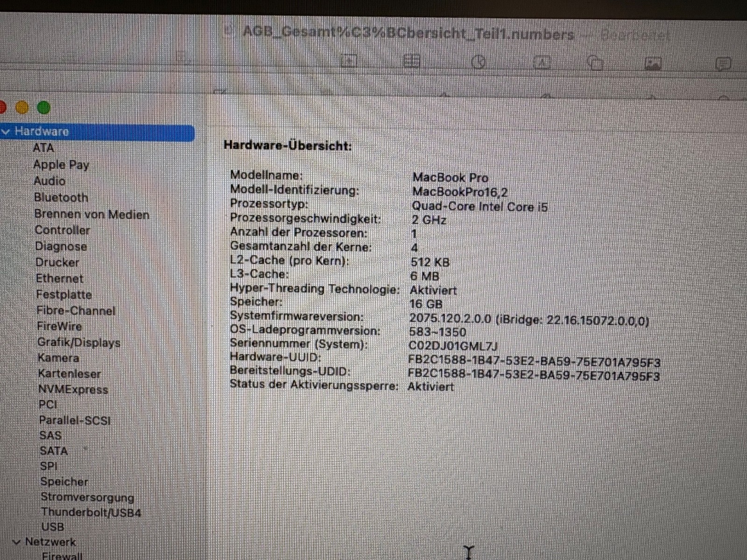Image resolution: width=747 pixels, height=560 pixels.
Task: Click L2-Cache value 512 KB
Action: click(x=430, y=262)
